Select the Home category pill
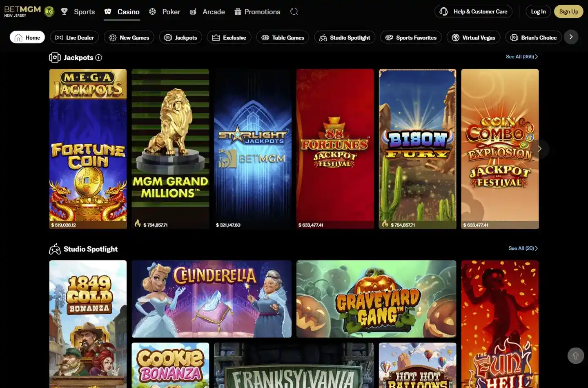Viewport: 588px width, 388px height. point(27,37)
